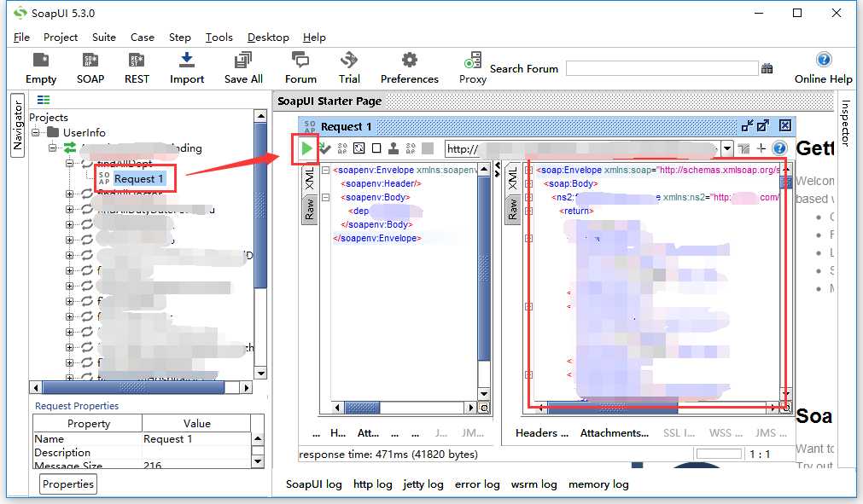Collapse soapenv:Body fold marker in request XML
The height and width of the screenshot is (504, 863).
(x=326, y=197)
